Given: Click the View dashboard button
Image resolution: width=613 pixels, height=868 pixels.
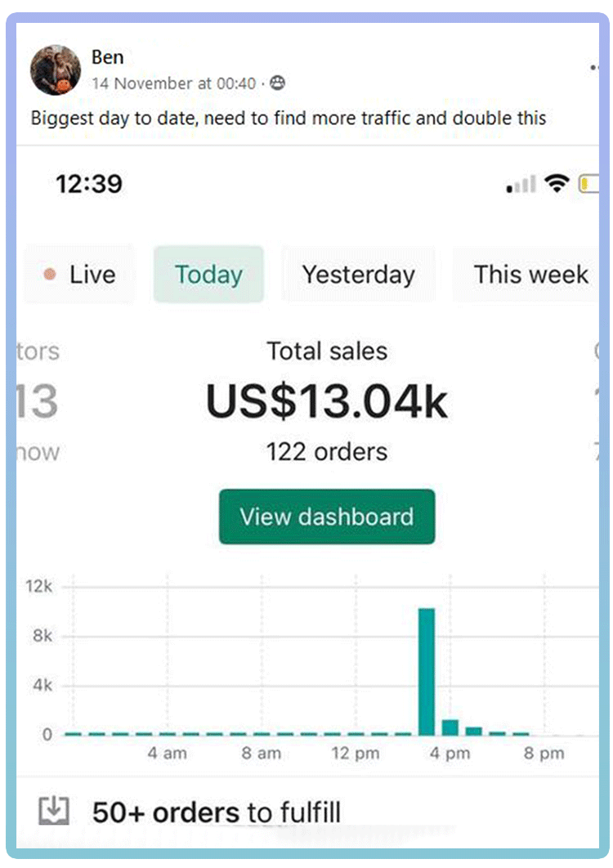Looking at the screenshot, I should (327, 517).
